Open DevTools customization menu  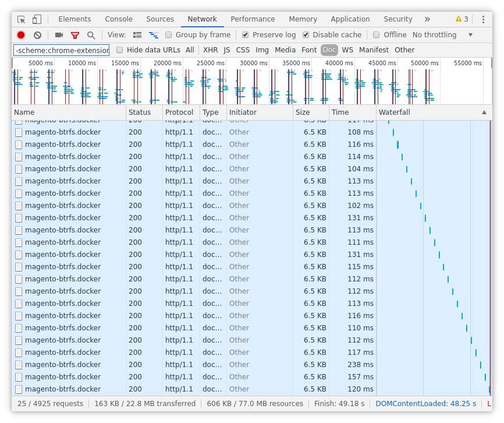pyautogui.click(x=484, y=19)
